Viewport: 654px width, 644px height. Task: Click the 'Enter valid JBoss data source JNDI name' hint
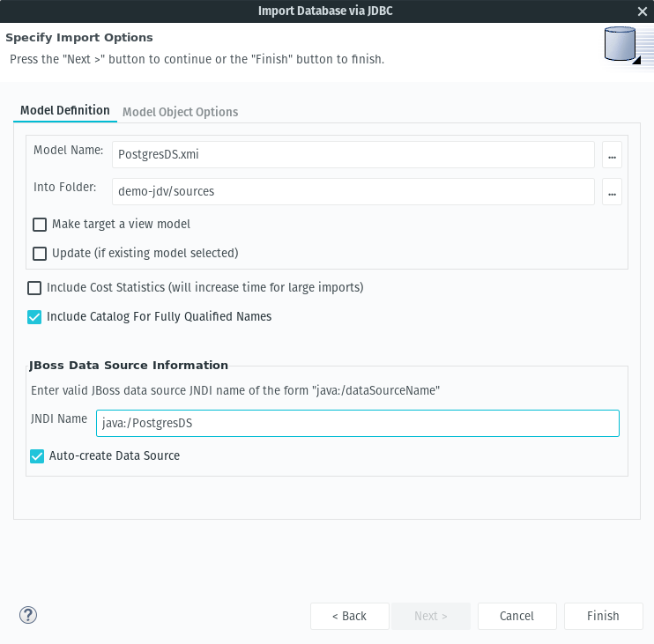tap(235, 390)
